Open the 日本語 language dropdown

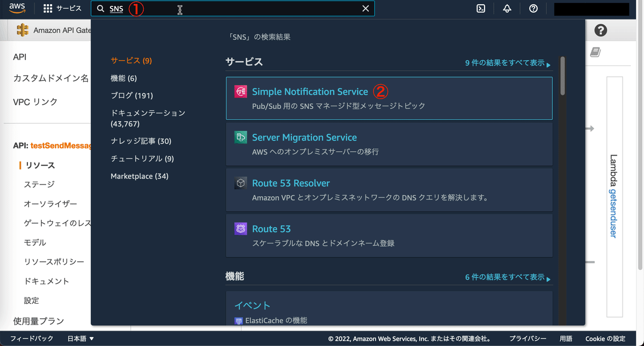pos(81,338)
